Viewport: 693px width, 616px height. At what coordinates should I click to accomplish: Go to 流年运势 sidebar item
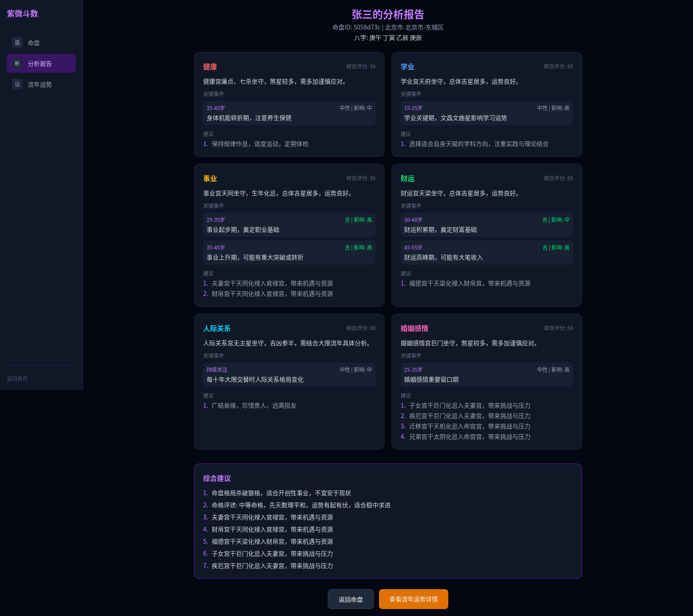[x=41, y=84]
